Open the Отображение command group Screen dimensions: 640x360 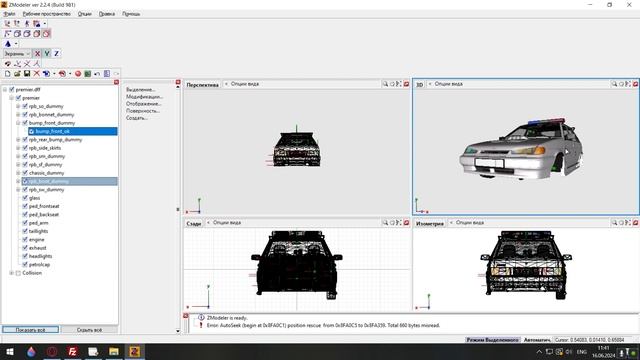(x=143, y=104)
